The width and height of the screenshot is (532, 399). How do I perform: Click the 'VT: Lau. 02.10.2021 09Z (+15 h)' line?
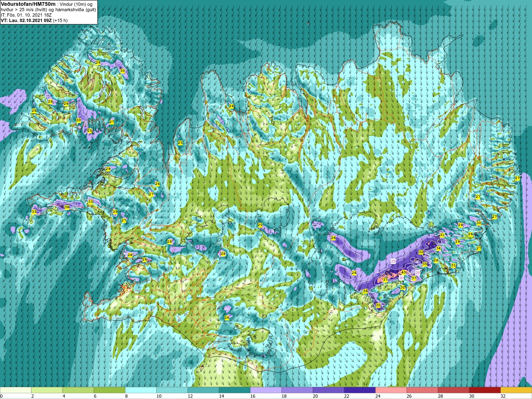point(34,20)
